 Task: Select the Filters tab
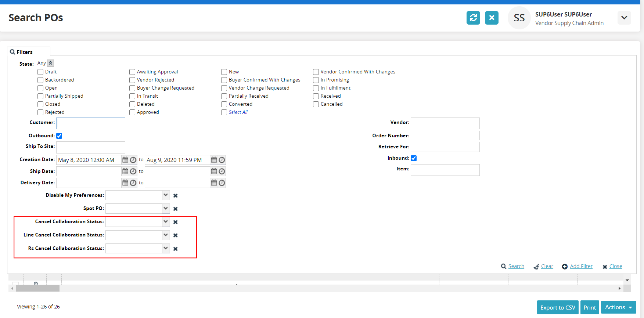[25, 52]
